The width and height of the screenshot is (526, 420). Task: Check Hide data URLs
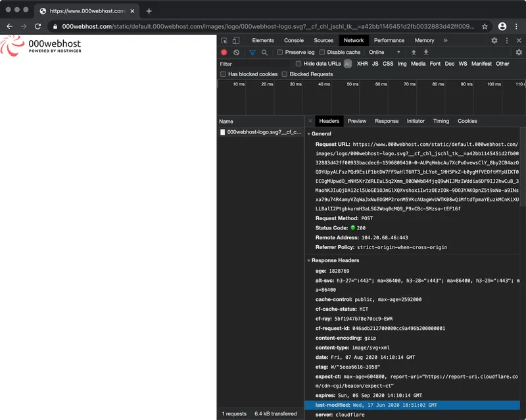pos(299,64)
